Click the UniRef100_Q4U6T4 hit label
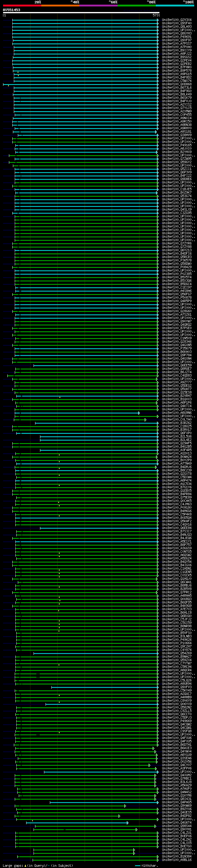 (176, 822)
